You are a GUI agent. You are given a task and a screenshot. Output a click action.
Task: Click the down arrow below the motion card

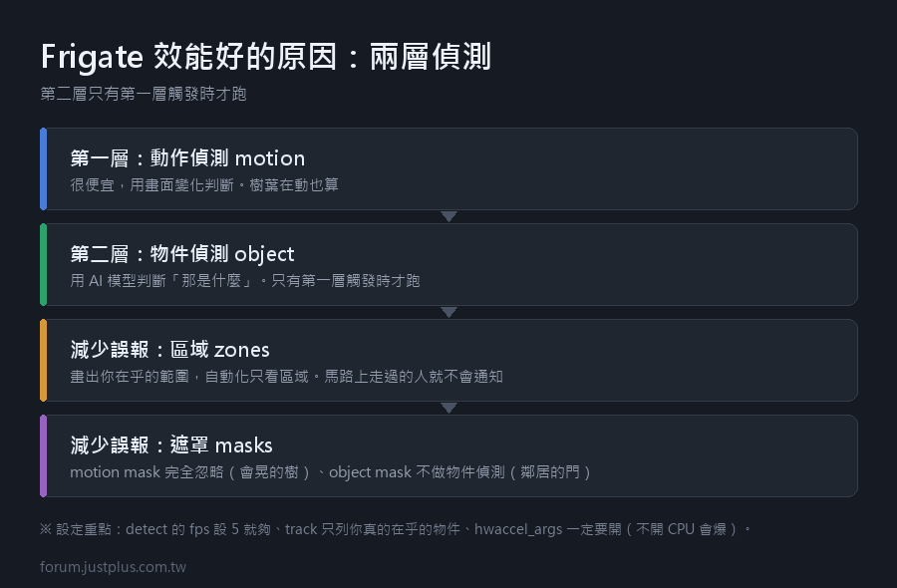click(449, 216)
